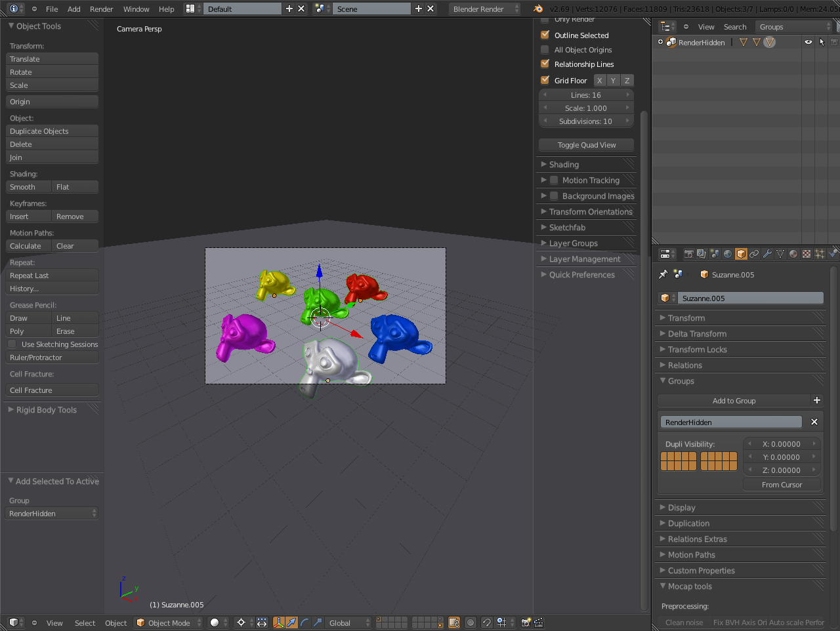Open the Window menu in top bar

136,9
